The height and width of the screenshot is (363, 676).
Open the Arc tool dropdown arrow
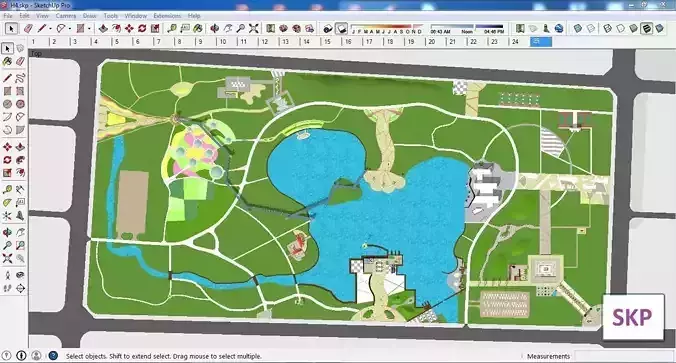[69, 29]
